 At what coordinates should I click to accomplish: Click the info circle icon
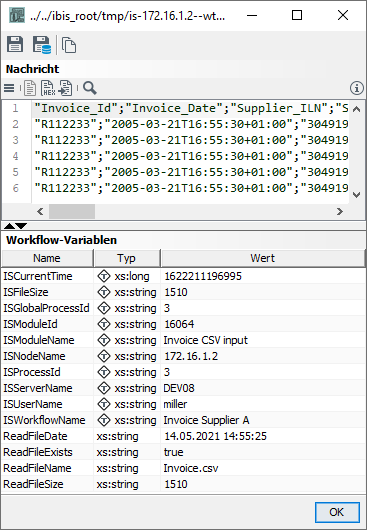coord(357,88)
